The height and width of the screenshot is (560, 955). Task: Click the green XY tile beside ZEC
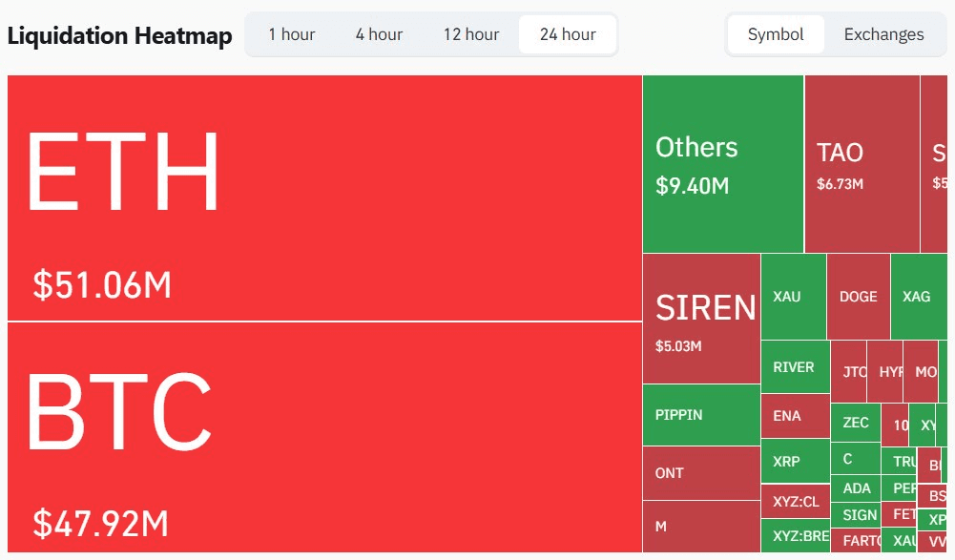pyautogui.click(x=923, y=425)
